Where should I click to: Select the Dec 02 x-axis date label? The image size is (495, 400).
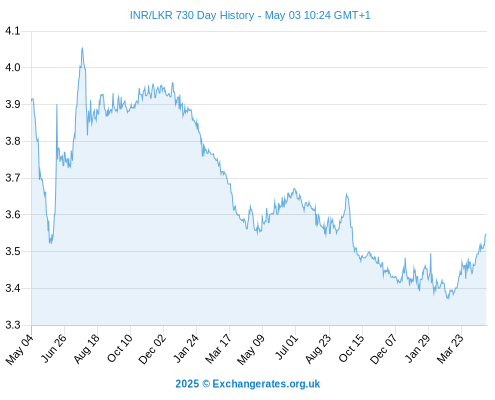click(152, 349)
